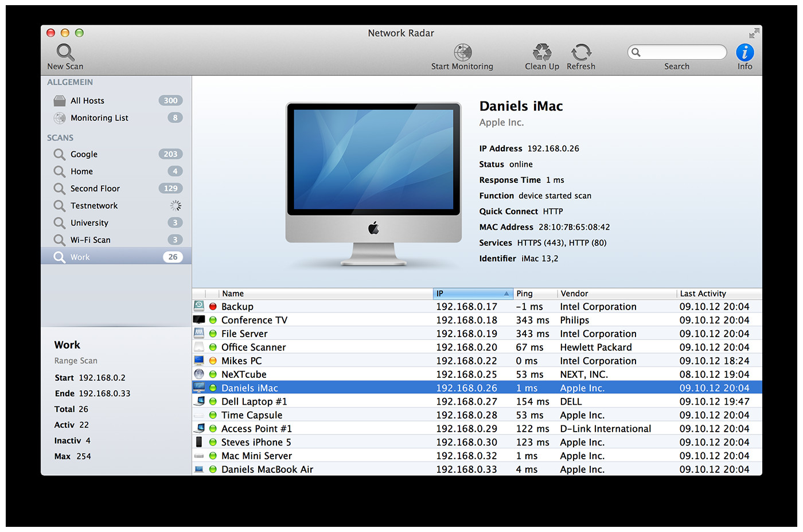Click the Access Point #1 device icon
The image size is (803, 532).
tap(199, 428)
